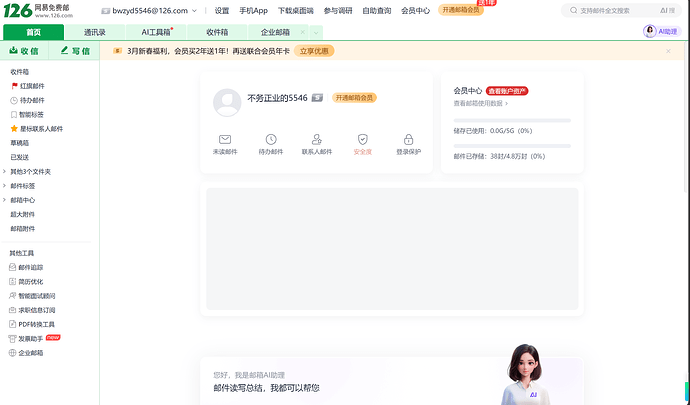Image resolution: width=690 pixels, height=405 pixels.
Task: Click the 写信 compose button
Action: 75,50
